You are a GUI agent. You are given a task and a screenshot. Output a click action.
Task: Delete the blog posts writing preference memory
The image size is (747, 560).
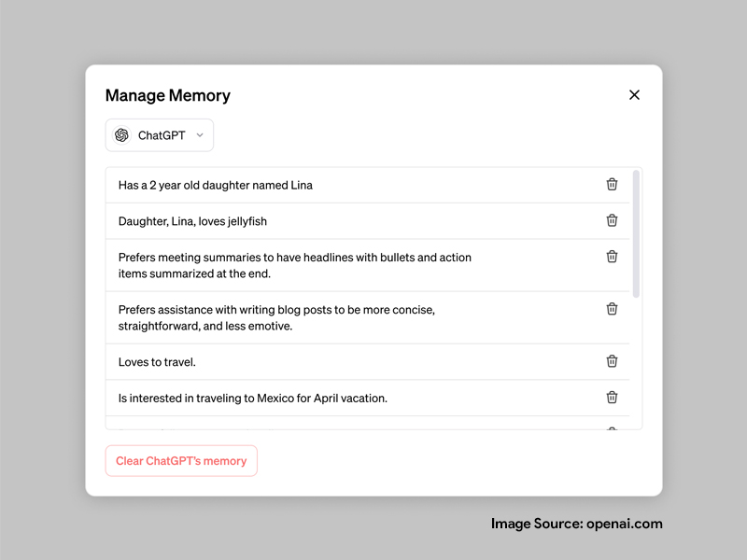[x=612, y=309]
